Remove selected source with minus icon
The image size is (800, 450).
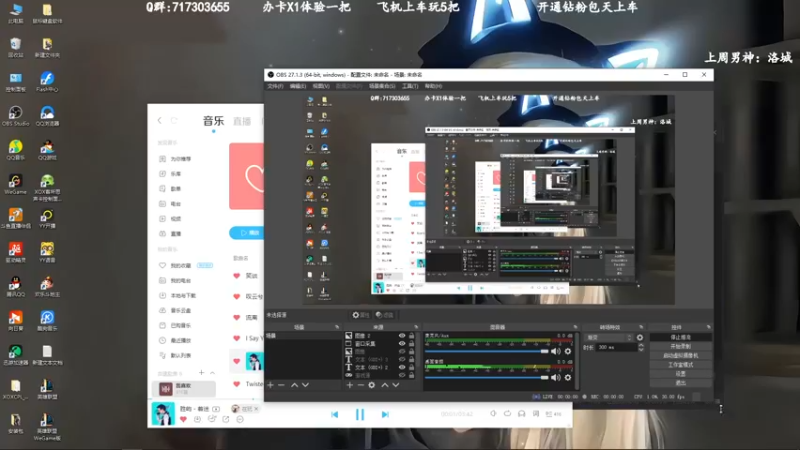[x=360, y=385]
